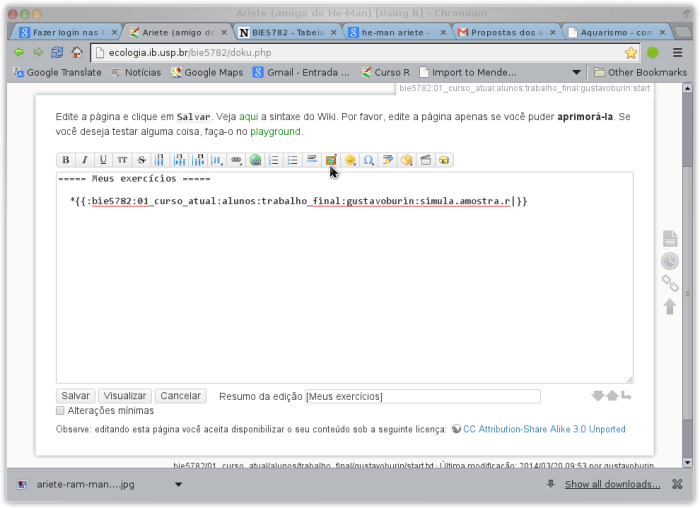Click the strikethrough text toolbar icon
This screenshot has height=508, width=700.
click(x=140, y=160)
